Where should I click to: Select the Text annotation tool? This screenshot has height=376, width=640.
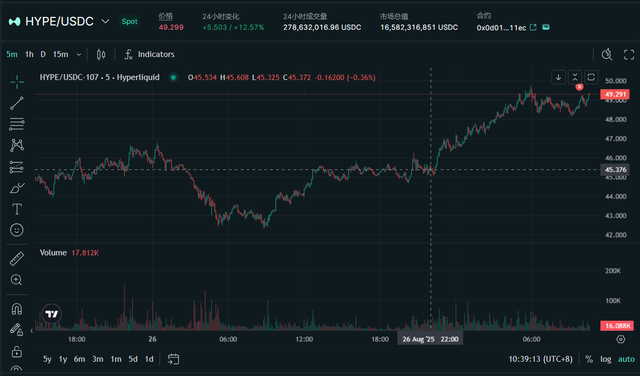pyautogui.click(x=17, y=209)
